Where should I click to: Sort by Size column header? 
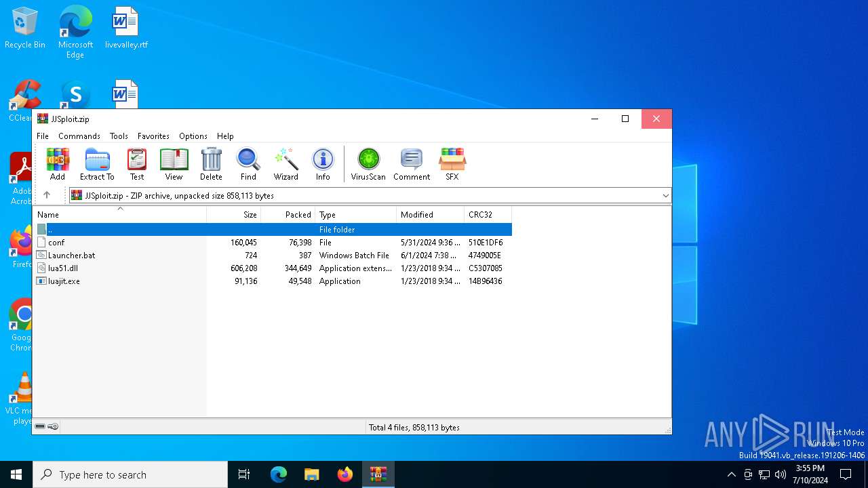(x=234, y=214)
